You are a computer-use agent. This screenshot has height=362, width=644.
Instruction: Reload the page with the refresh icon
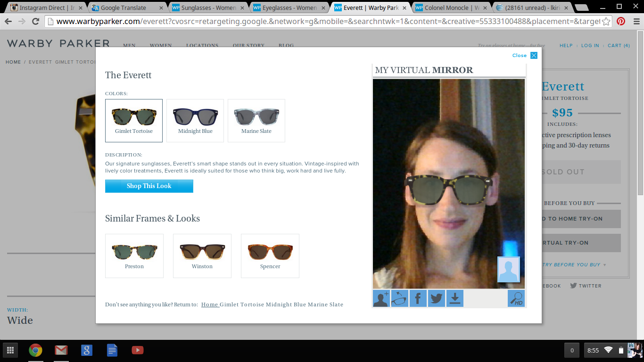(x=35, y=21)
